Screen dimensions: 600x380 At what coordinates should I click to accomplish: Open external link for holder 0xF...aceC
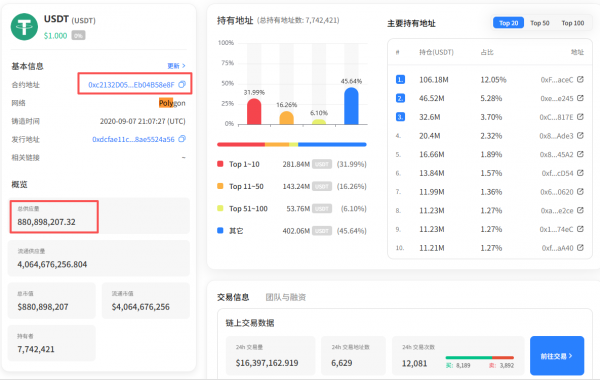click(580, 79)
